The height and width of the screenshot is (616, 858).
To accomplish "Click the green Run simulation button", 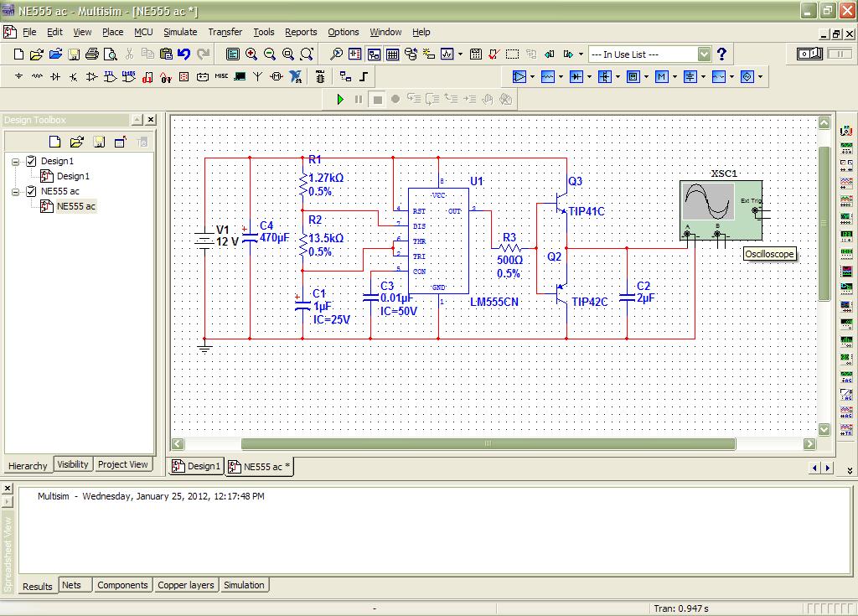I will coord(340,99).
